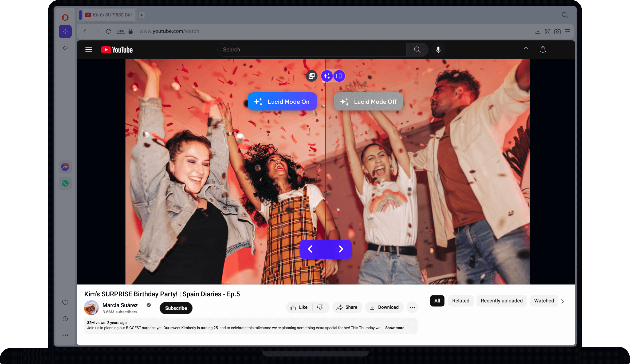The image size is (630, 364).
Task: Click the Lucid Mode On label
Action: [x=282, y=102]
